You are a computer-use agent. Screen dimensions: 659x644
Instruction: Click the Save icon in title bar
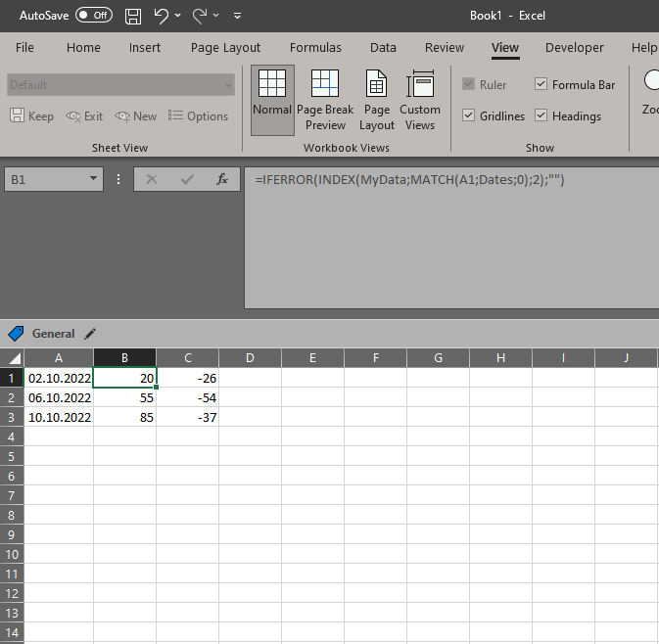point(133,16)
